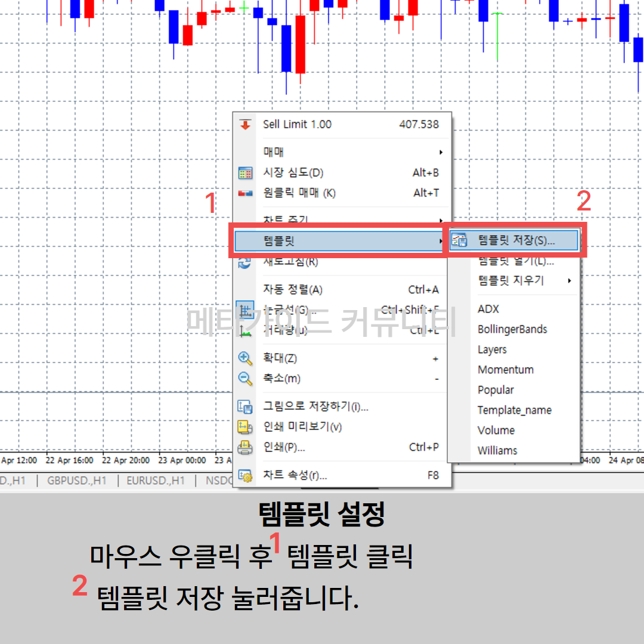Expand the 매매 trading submenu
Viewport: 644px width, 644px height.
click(351, 152)
